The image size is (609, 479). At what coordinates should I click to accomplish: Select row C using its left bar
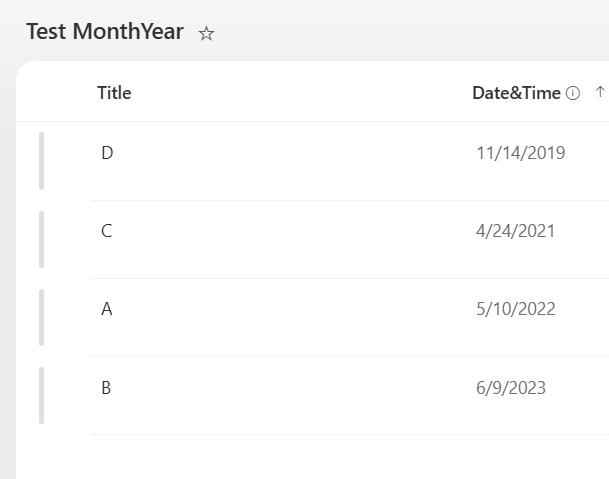coord(42,239)
